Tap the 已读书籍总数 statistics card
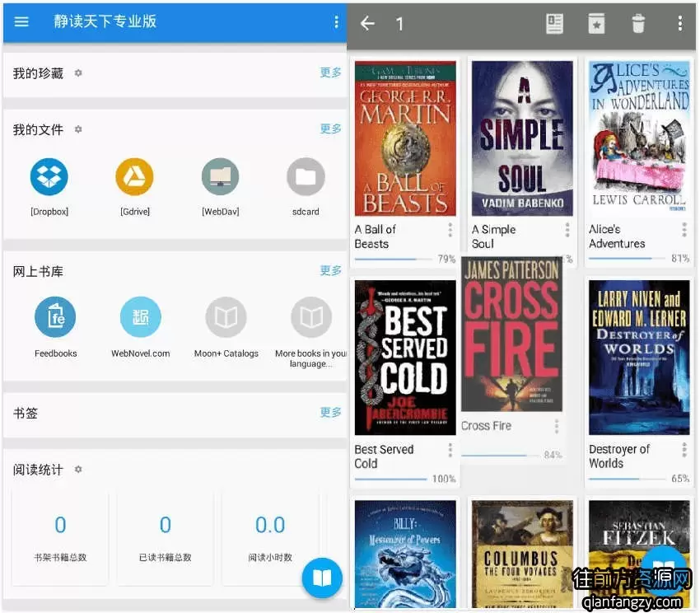The image size is (700, 613). [x=166, y=538]
